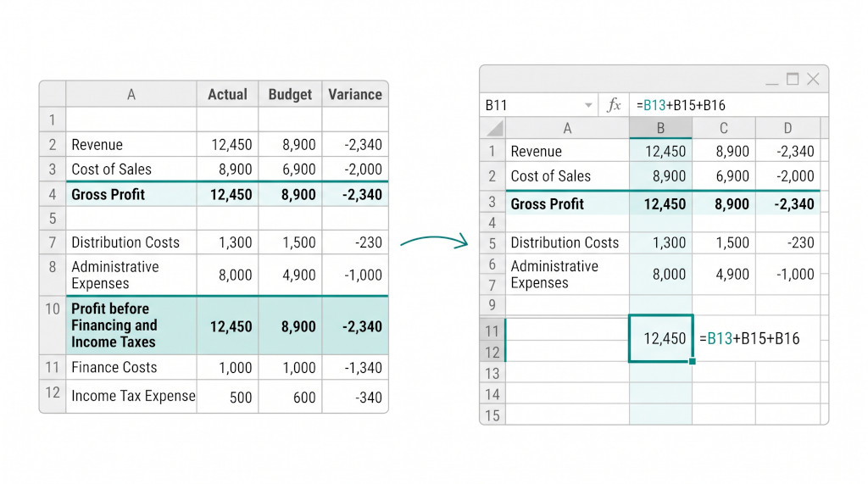This screenshot has height=484, width=868.
Task: Click 1,500 budget for Distribution Costs, left table
Action: (x=290, y=242)
